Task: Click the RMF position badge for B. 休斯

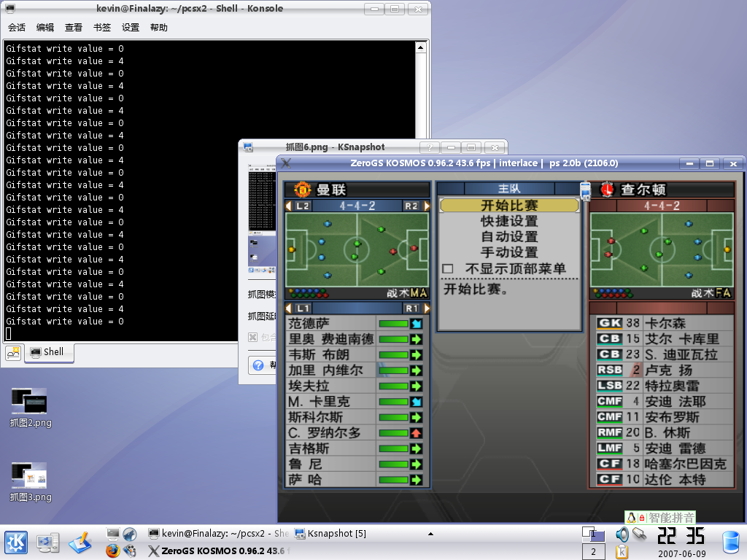Action: coord(610,432)
